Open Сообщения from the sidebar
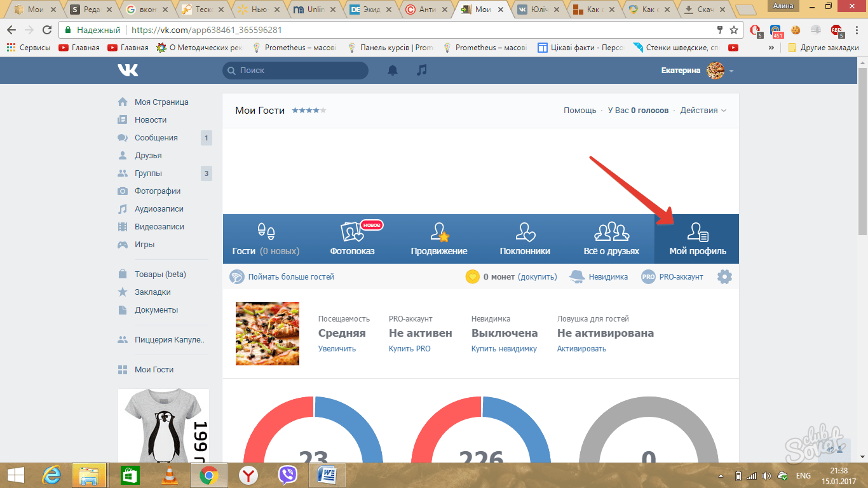Viewport: 868px width, 488px height. 156,137
